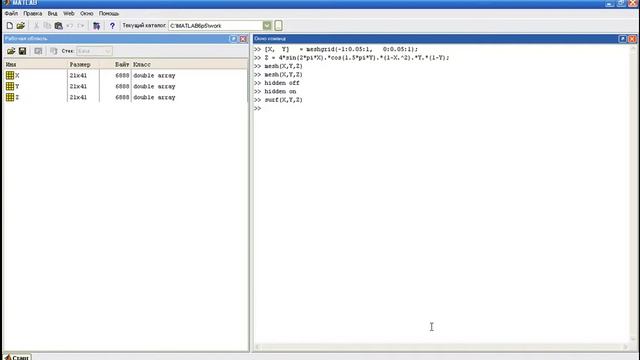Undock the Workspace panel
Image resolution: width=640 pixels, height=360 pixels.
(233, 39)
